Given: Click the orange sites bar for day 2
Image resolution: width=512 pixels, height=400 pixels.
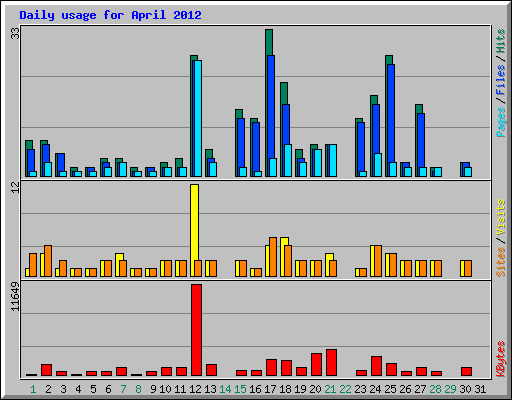Looking at the screenshot, I should (48, 261).
